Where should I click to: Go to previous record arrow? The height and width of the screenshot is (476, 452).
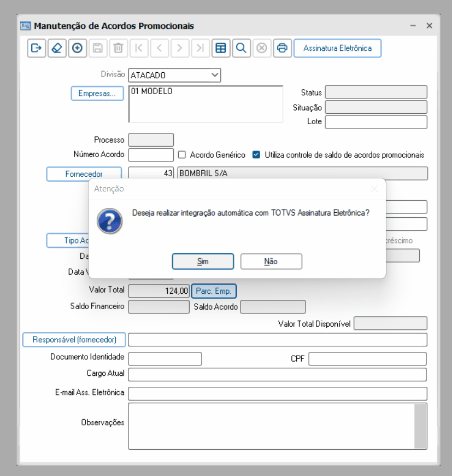[160, 48]
